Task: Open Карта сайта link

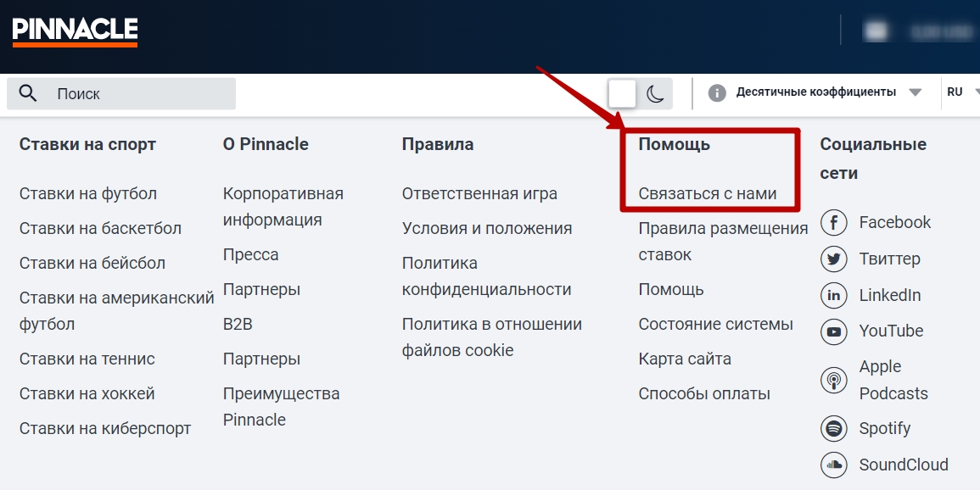Action: [x=685, y=359]
